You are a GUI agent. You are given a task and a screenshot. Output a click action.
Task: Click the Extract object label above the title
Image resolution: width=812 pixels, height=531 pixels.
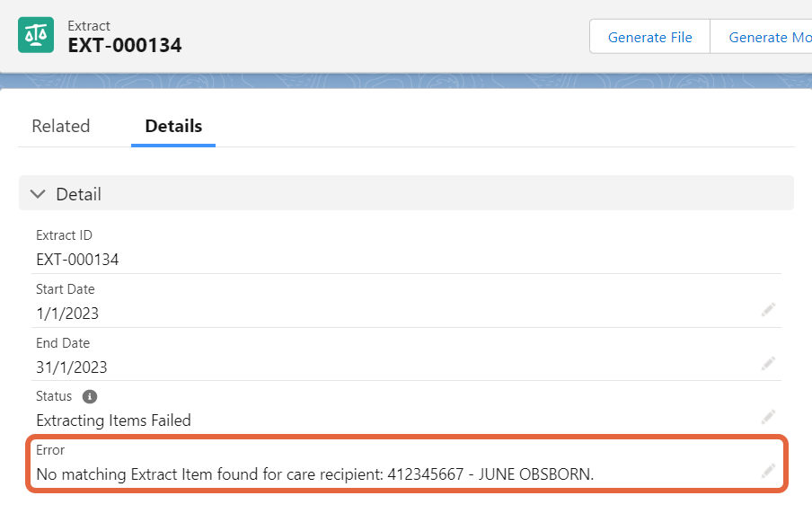(89, 26)
